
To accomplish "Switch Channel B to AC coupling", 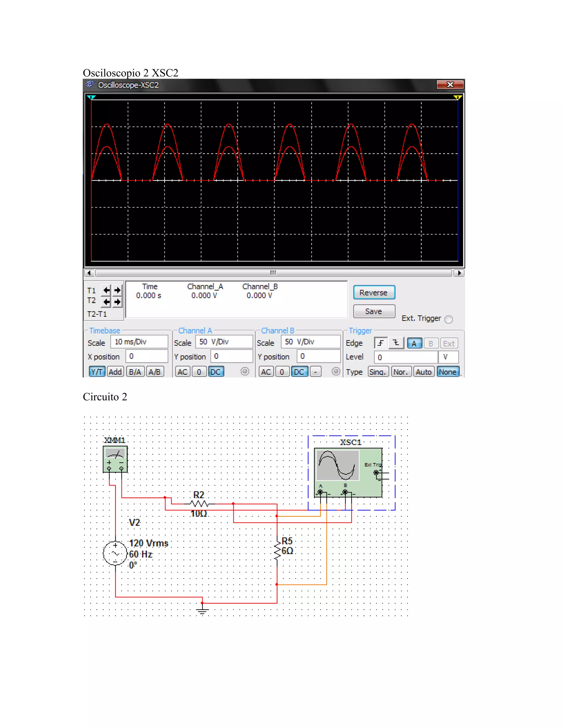I will pos(266,372).
